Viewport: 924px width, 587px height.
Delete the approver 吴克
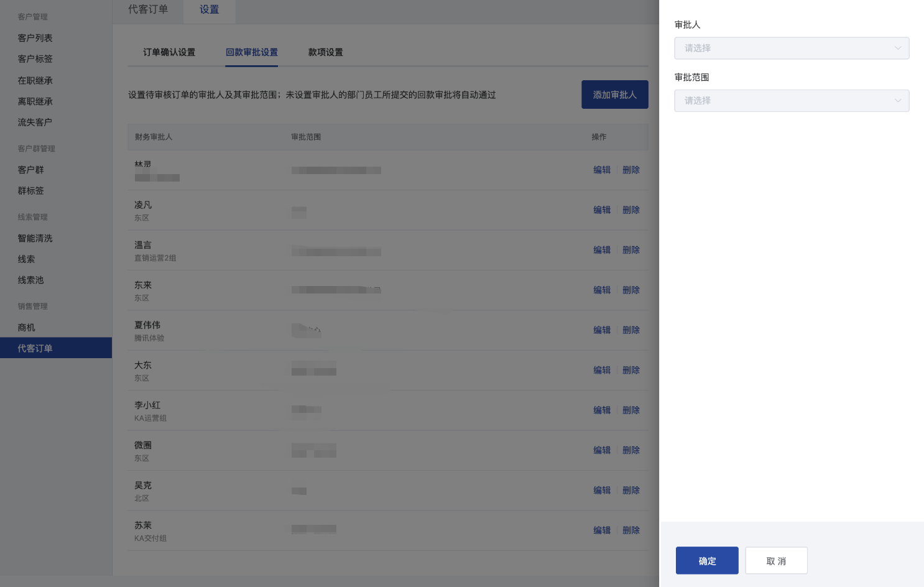click(x=631, y=491)
